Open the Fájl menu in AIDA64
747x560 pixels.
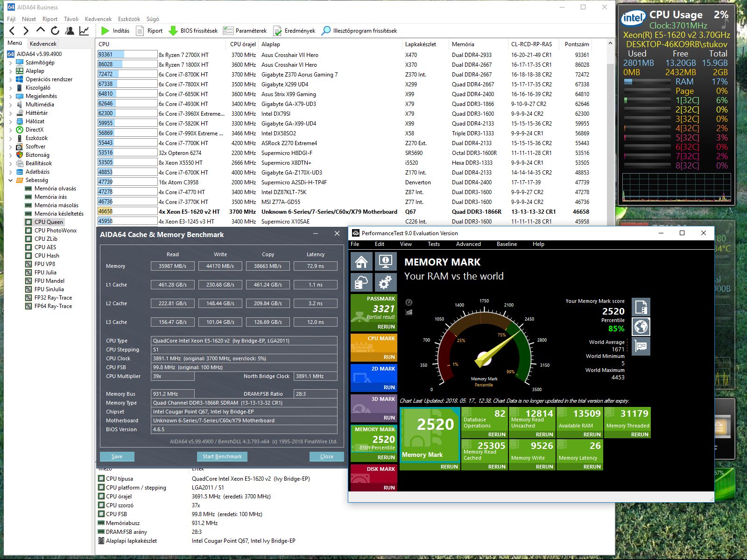pos(11,19)
